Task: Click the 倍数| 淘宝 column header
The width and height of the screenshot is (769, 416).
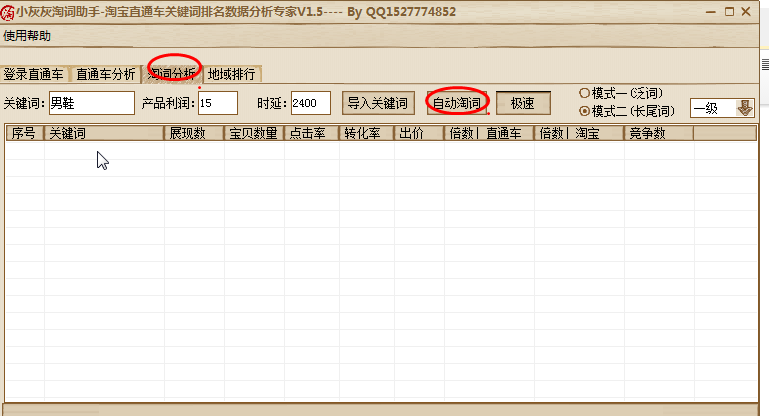Action: (x=579, y=133)
